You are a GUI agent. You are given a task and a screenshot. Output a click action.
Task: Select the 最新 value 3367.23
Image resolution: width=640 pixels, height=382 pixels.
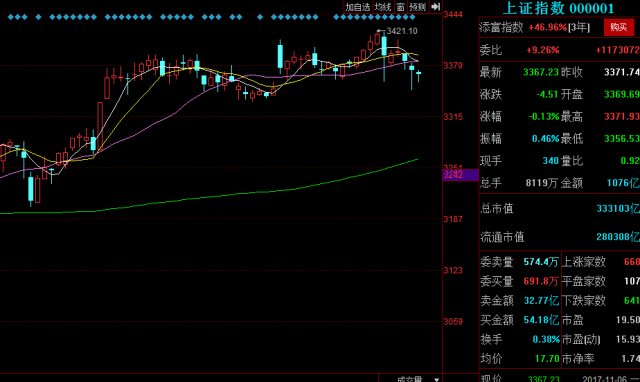tap(541, 72)
